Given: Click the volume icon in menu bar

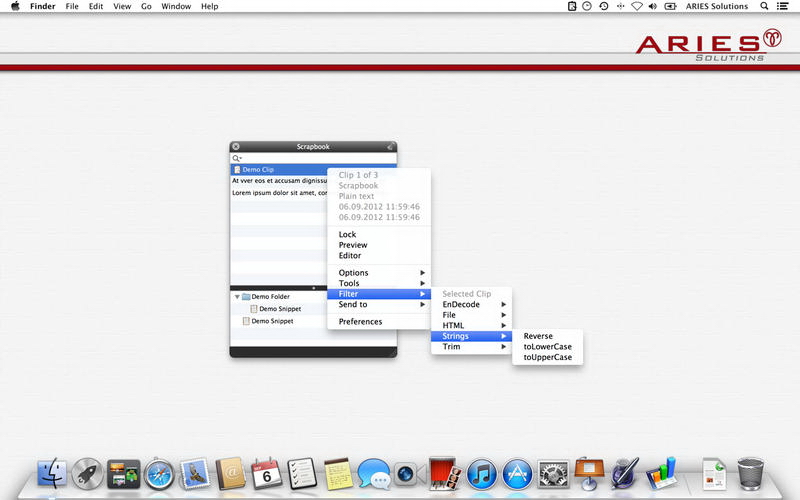Looking at the screenshot, I should point(652,6).
